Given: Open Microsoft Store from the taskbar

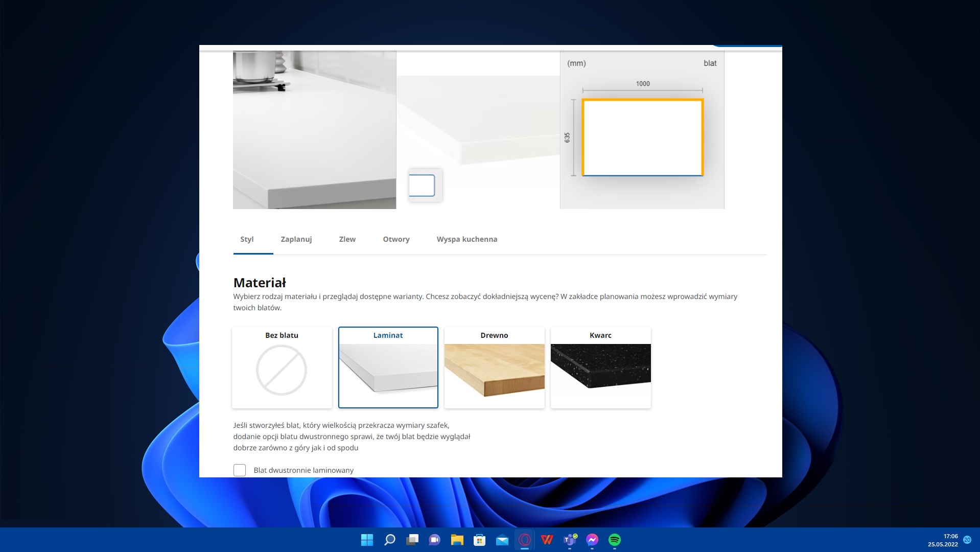Looking at the screenshot, I should click(x=479, y=540).
